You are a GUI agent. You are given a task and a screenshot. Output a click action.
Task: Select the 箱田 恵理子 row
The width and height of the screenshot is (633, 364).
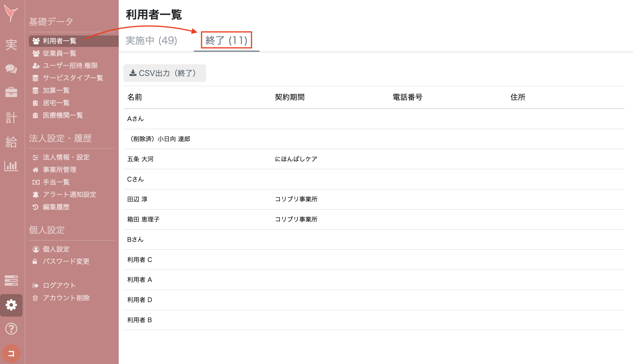coord(143,219)
